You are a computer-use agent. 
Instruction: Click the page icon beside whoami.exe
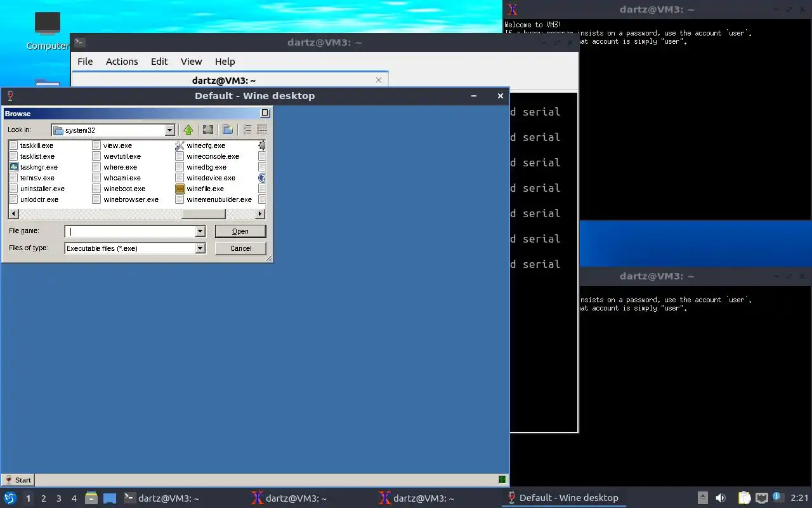click(x=96, y=178)
